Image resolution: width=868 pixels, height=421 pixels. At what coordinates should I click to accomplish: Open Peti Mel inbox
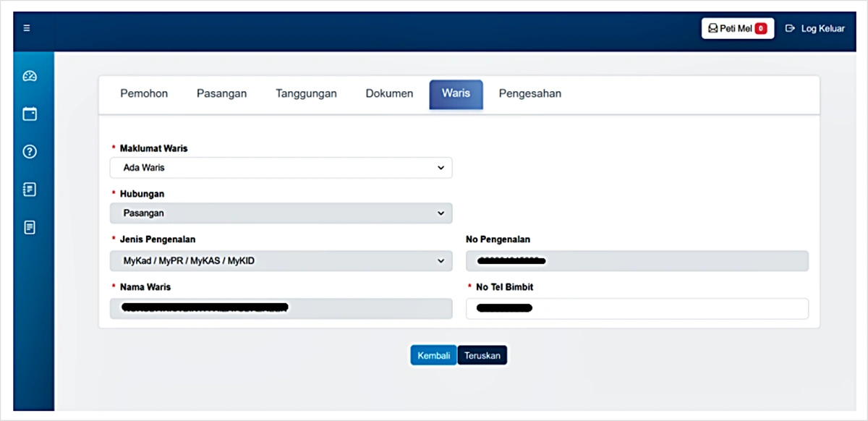click(x=729, y=29)
